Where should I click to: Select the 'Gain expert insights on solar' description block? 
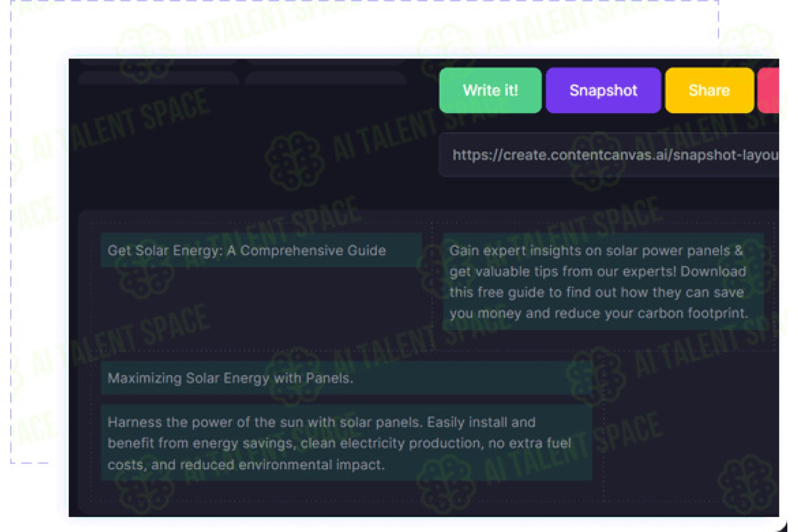(x=603, y=281)
